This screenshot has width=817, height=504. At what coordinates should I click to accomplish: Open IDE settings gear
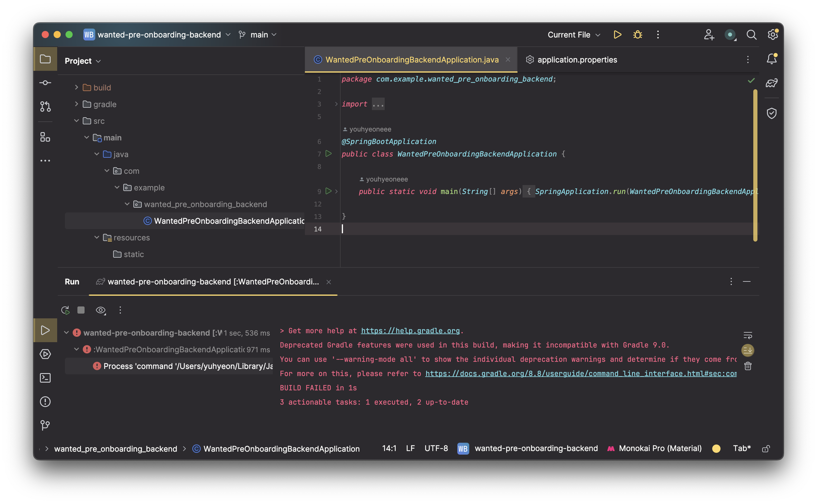[773, 35]
